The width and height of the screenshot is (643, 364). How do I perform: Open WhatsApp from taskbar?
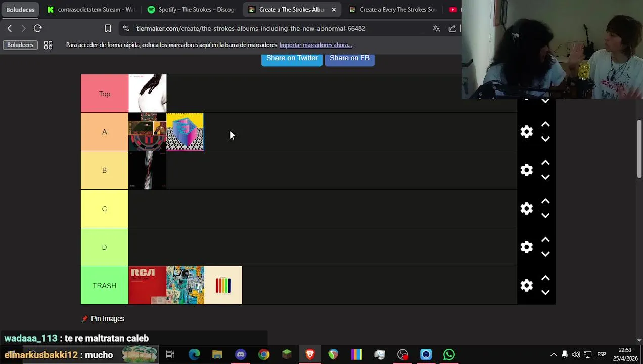tap(449, 354)
